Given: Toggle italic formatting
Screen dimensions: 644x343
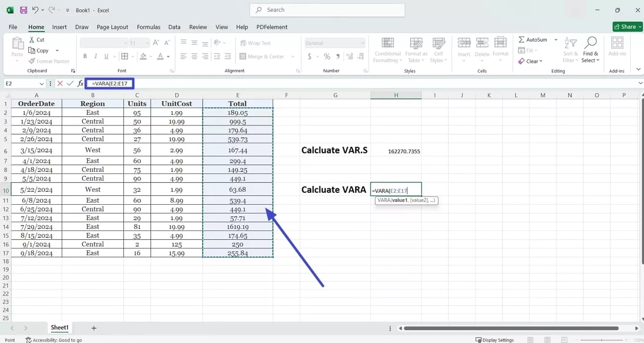Looking at the screenshot, I should (95, 56).
